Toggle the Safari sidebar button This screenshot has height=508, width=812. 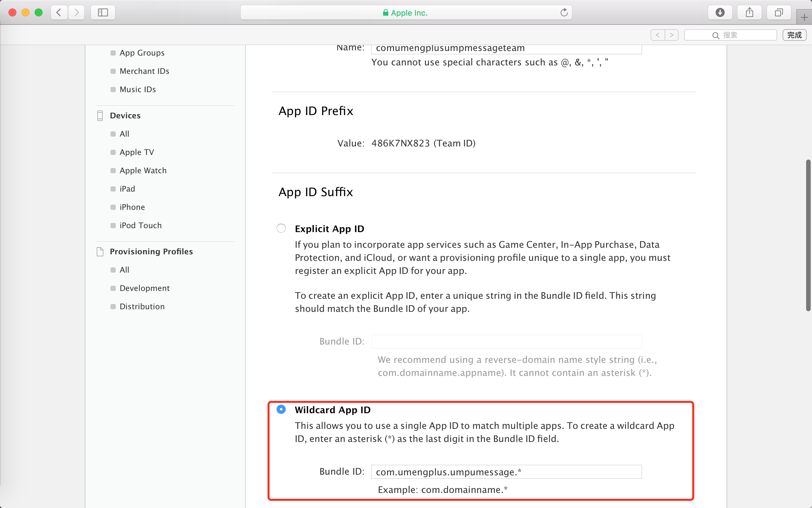[x=103, y=13]
